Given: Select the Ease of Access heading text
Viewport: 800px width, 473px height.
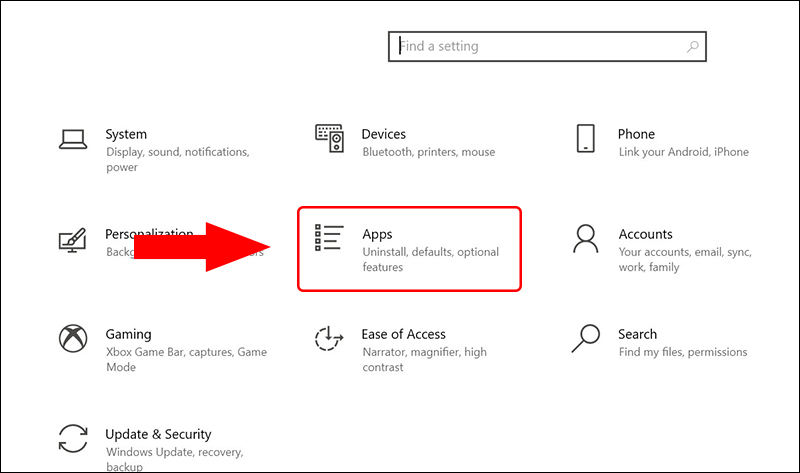Looking at the screenshot, I should point(403,334).
